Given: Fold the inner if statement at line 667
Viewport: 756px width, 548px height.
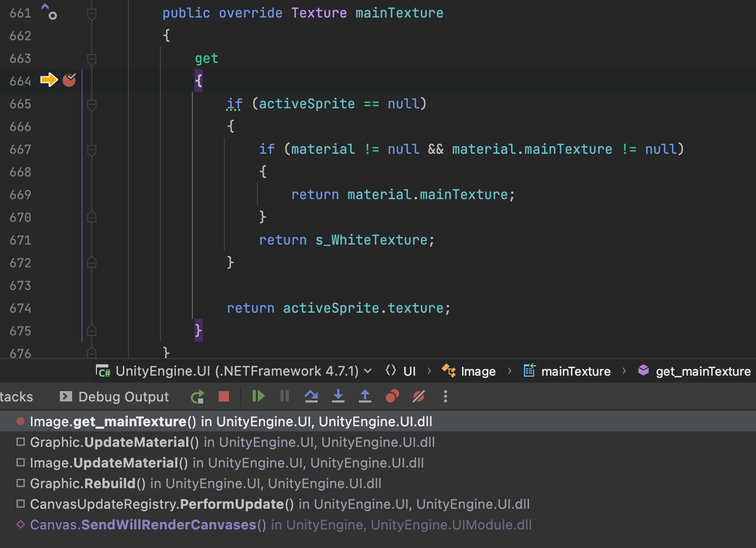Looking at the screenshot, I should pos(92,150).
